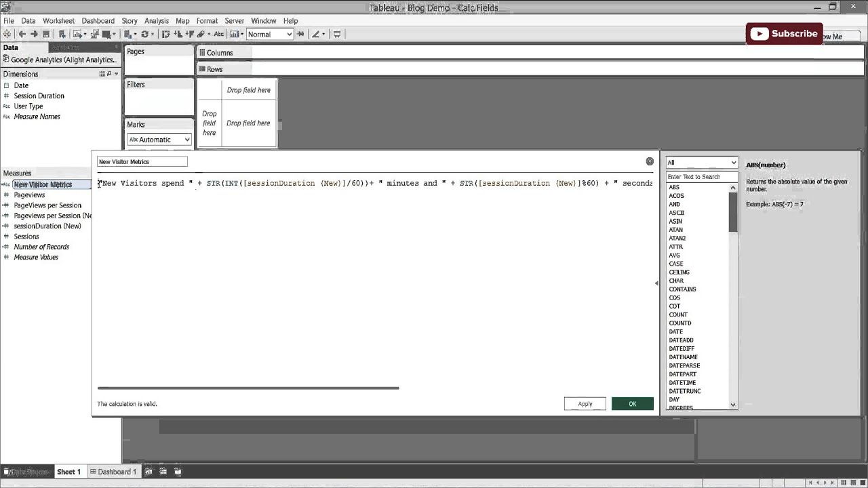Click the Apply button
868x488 pixels.
[585, 404]
